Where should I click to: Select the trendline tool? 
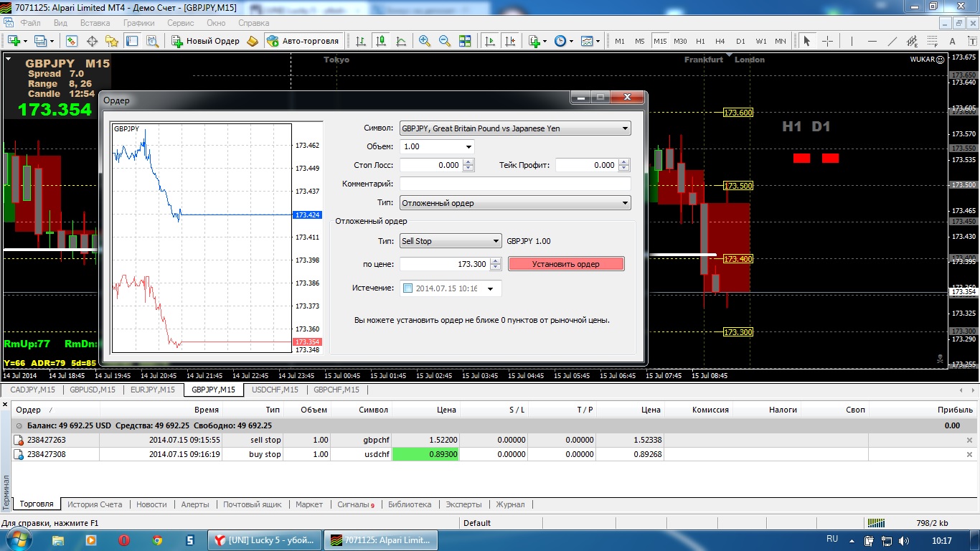[892, 41]
